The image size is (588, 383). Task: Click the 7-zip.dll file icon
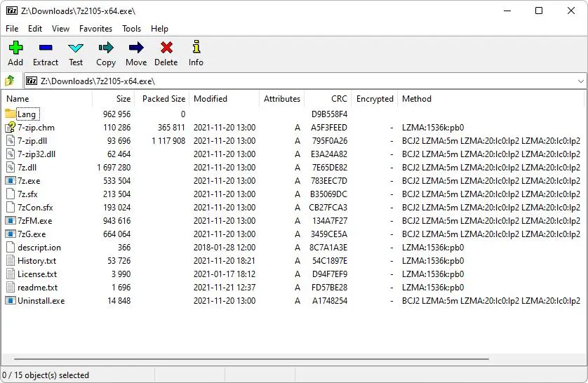click(10, 140)
